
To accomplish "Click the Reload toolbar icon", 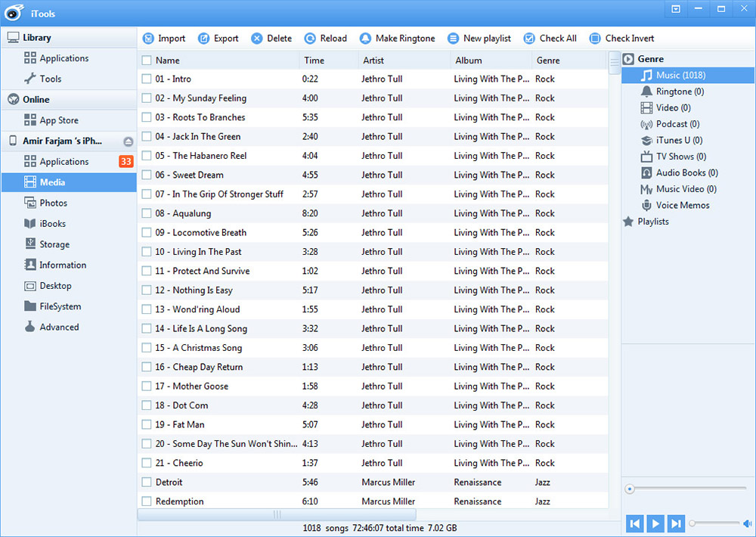I will coord(310,39).
